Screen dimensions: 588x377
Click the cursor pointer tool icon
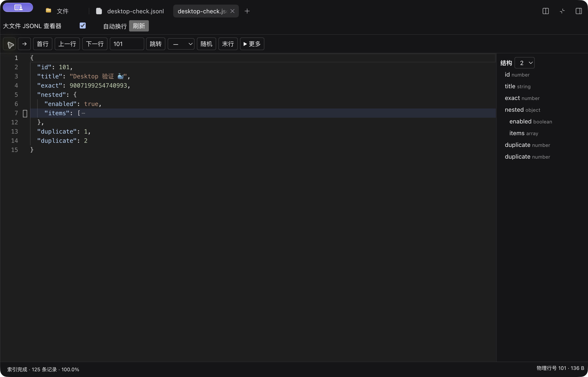[x=10, y=44]
